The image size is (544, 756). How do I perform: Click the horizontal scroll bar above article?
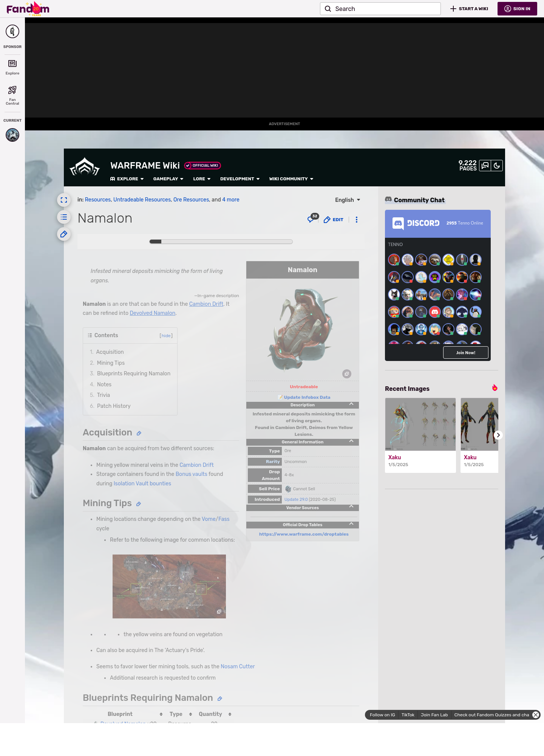pyautogui.click(x=221, y=242)
